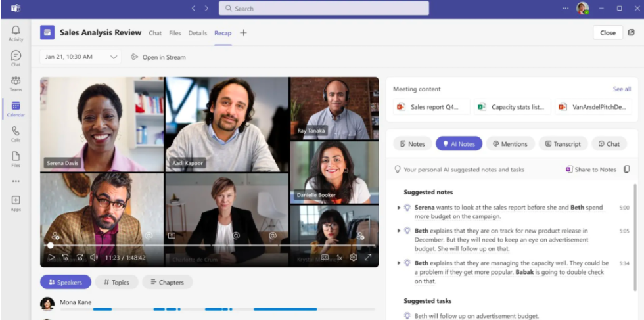The width and height of the screenshot is (644, 320).
Task: Skip forward 10 seconds in recording
Action: point(80,258)
